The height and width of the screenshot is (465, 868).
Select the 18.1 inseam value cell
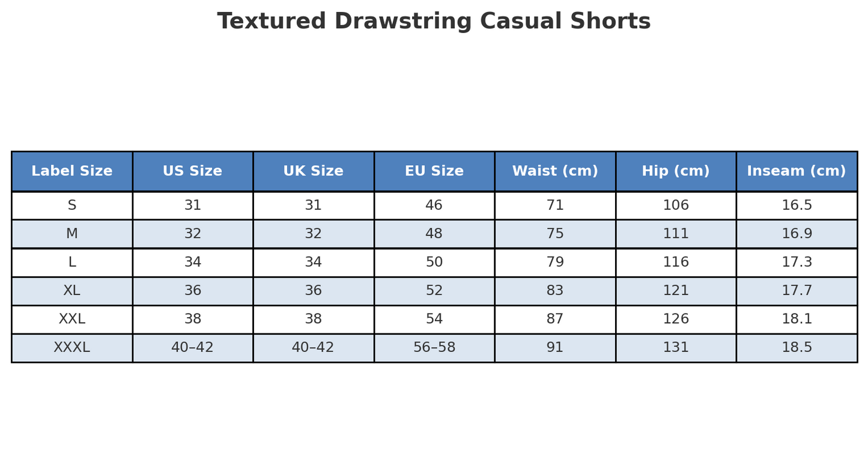(796, 320)
